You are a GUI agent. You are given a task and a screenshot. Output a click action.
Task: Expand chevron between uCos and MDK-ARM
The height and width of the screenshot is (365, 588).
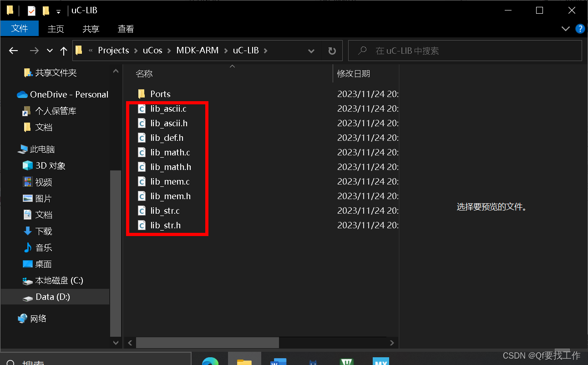(169, 51)
